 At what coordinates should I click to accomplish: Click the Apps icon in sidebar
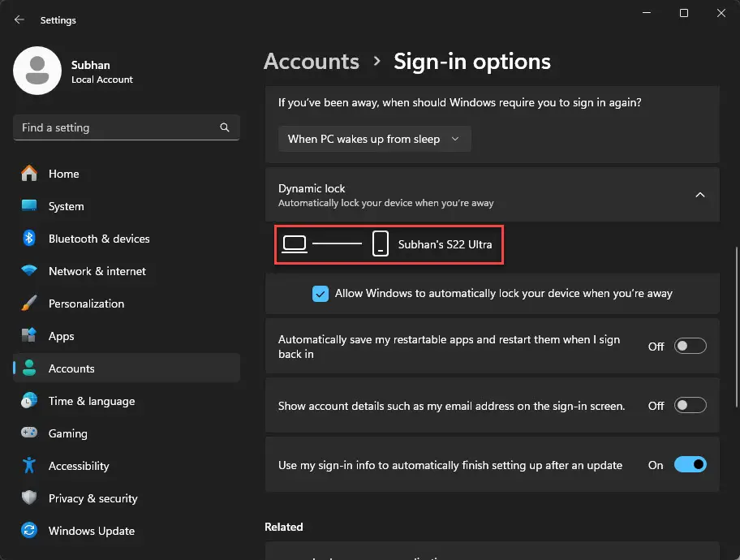pyautogui.click(x=29, y=336)
